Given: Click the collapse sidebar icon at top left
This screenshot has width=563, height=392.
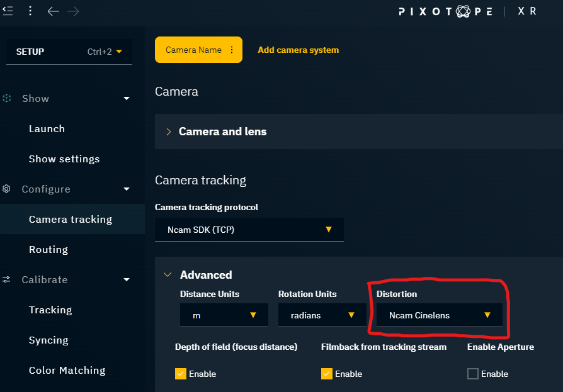Looking at the screenshot, I should (x=8, y=11).
